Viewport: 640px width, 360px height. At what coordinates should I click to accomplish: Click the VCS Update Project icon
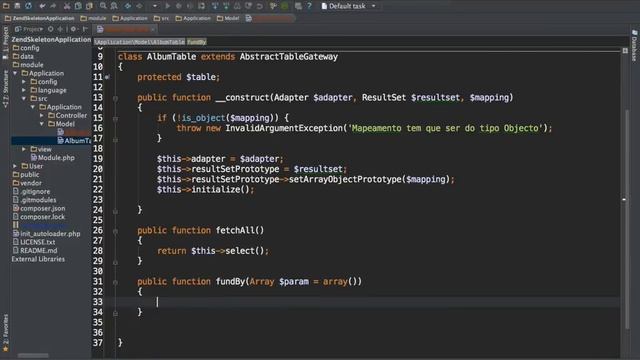tap(215, 6)
